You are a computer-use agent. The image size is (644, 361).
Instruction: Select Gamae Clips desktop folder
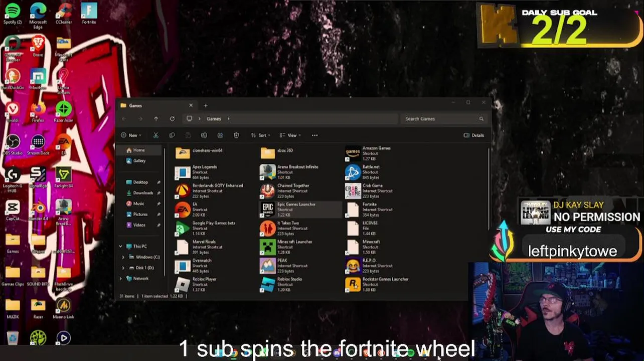(13, 276)
